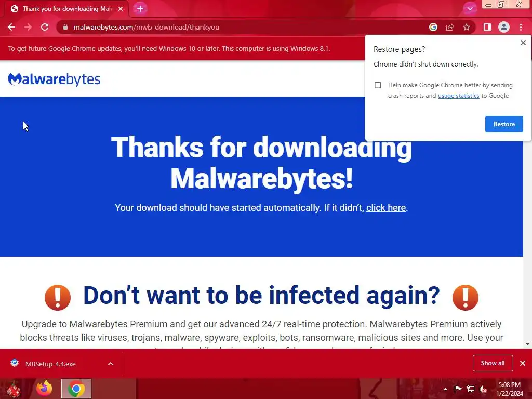Show hidden system tray icons
Screen dimensions: 532x399
coord(445,389)
